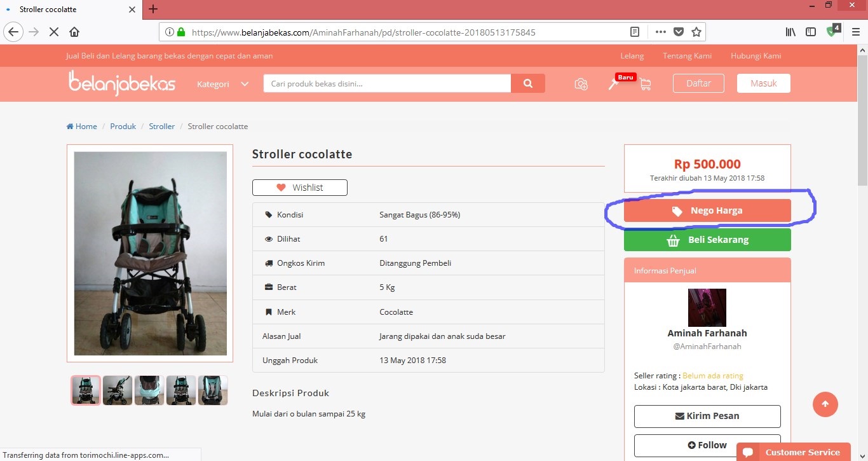Open the Lelang menu link
The image size is (868, 461).
pos(632,56)
